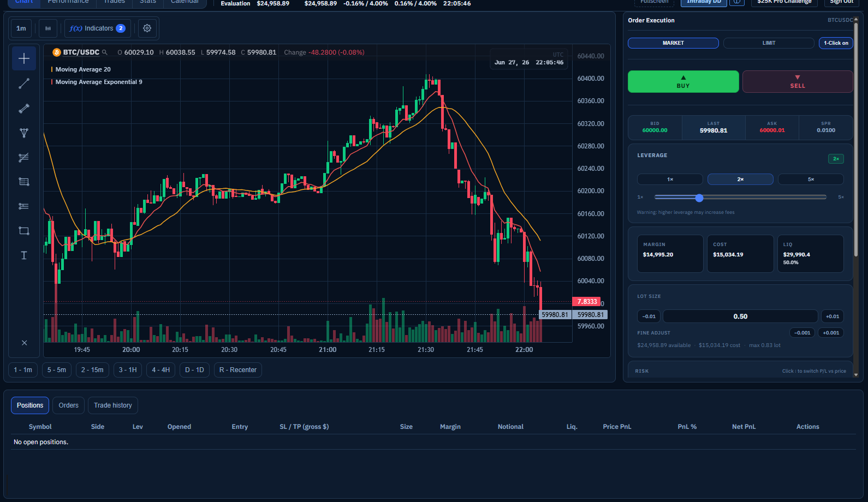Image resolution: width=868 pixels, height=502 pixels.
Task: Click the Moving Average 20 legend
Action: click(x=83, y=69)
